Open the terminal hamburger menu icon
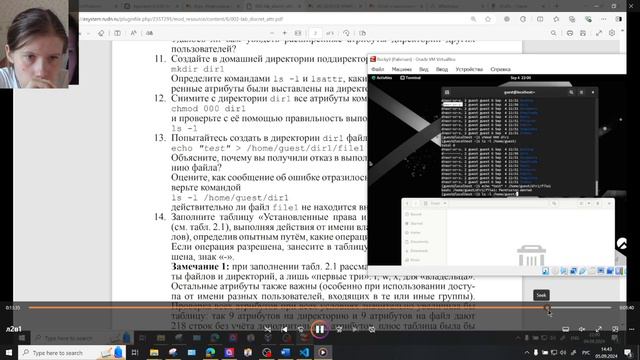Screen dimensions: 640x360 click(582, 92)
